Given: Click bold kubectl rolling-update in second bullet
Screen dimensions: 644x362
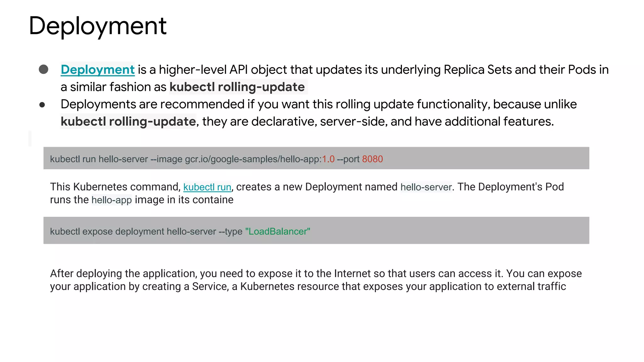Looking at the screenshot, I should (x=128, y=122).
